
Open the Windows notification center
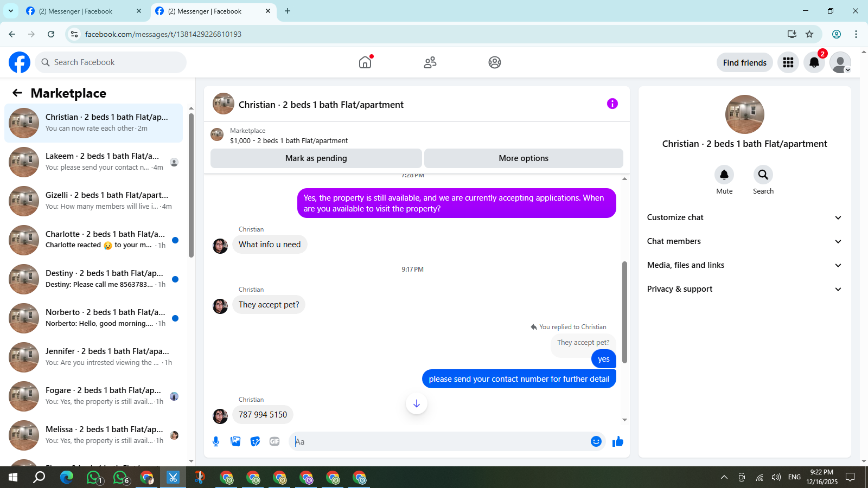click(851, 477)
